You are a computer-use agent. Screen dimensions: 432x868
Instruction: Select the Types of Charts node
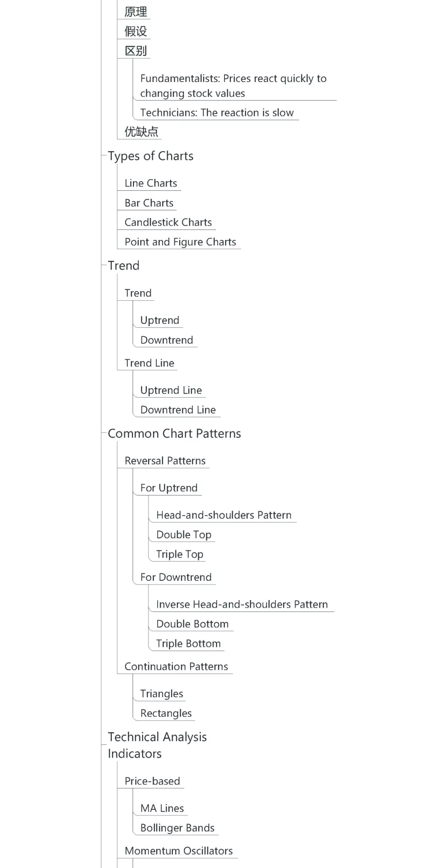150,156
